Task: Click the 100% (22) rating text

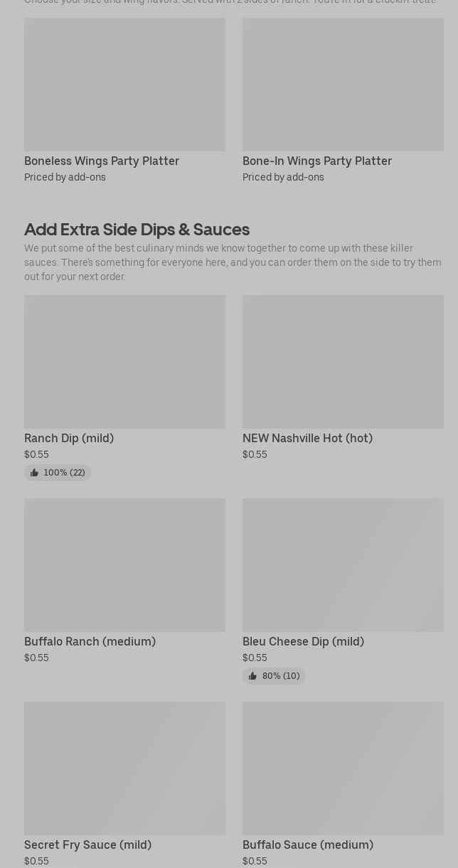Action: pyautogui.click(x=64, y=473)
